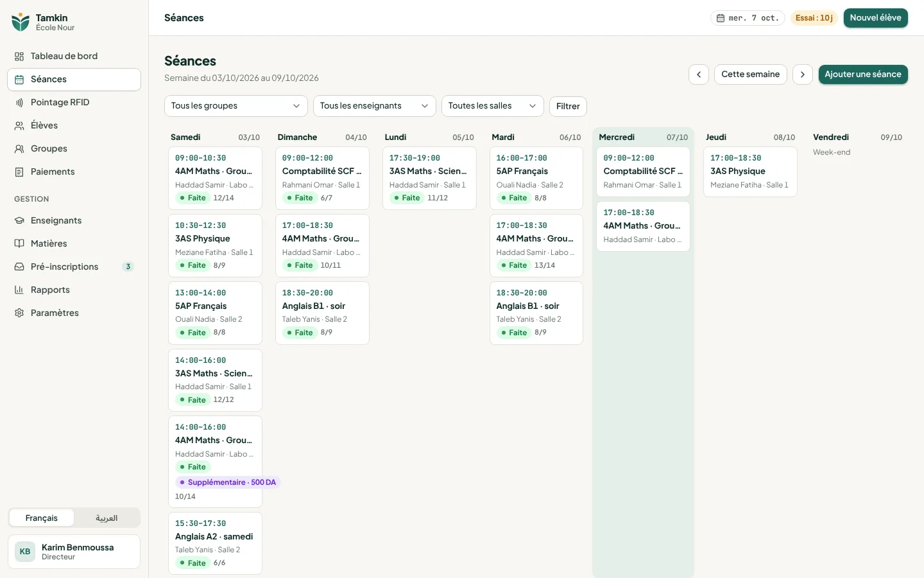Open the Tous les enseignants dropdown
The width and height of the screenshot is (924, 578).
click(375, 106)
